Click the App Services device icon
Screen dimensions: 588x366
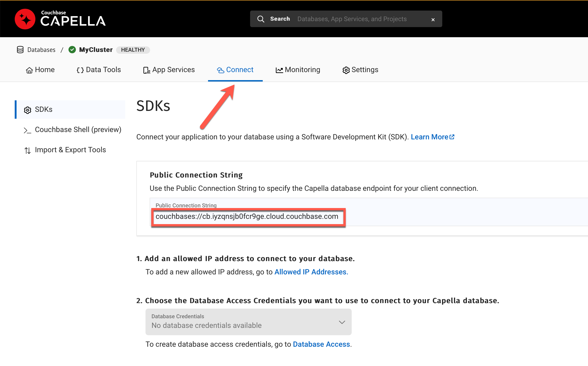point(147,70)
